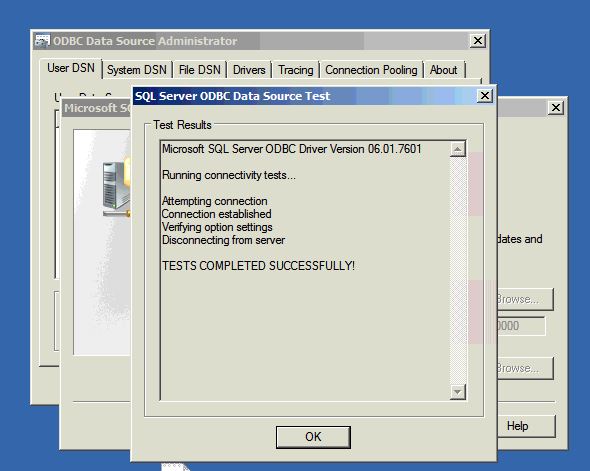The width and height of the screenshot is (590, 471).
Task: Click the 'Connection established' result line
Action: tap(216, 214)
